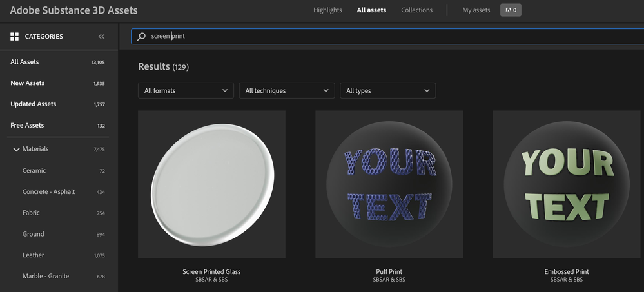
Task: Switch to the Collections tab
Action: coord(416,10)
